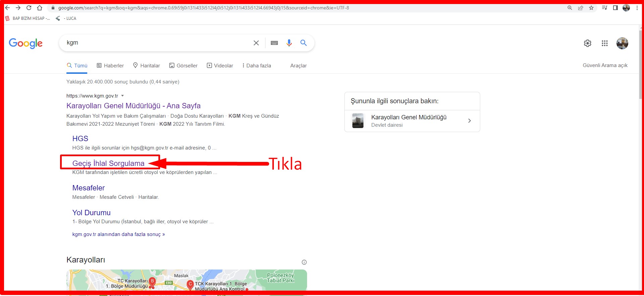
Task: Clear the search box with X icon
Action: coord(256,43)
